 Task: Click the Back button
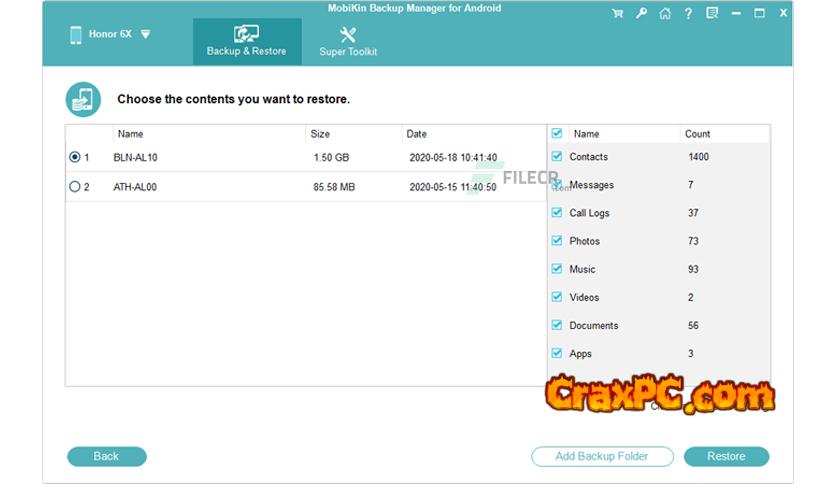pyautogui.click(x=107, y=456)
